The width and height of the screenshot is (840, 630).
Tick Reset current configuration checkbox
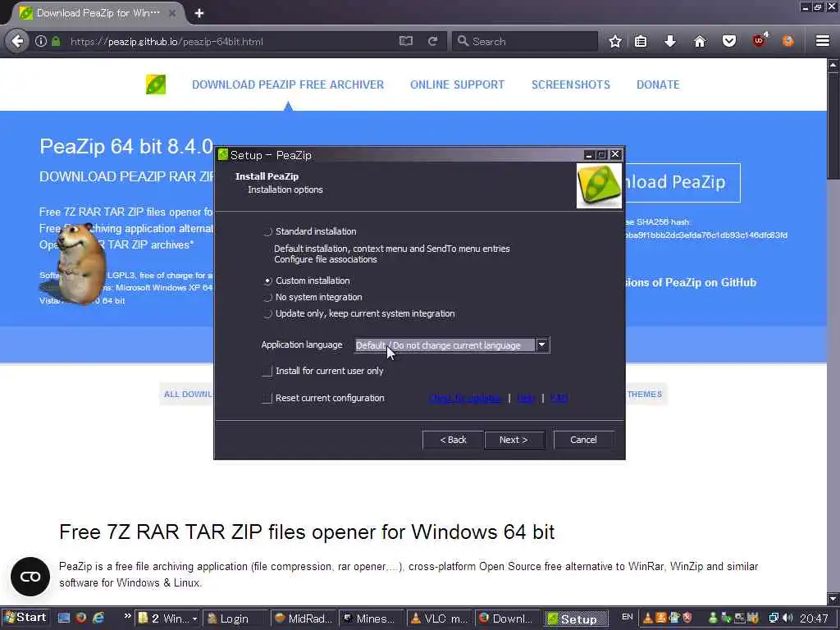(267, 398)
